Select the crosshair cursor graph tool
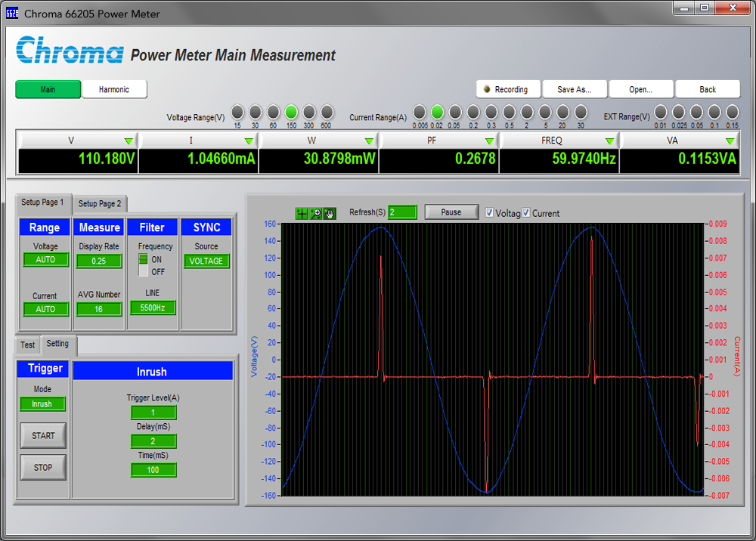 302,213
